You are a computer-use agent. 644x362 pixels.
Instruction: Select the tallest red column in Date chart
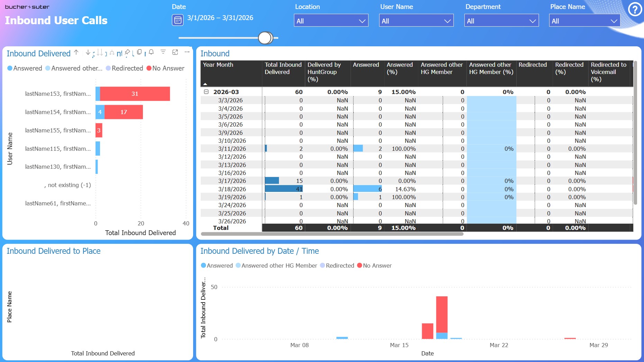tap(442, 314)
